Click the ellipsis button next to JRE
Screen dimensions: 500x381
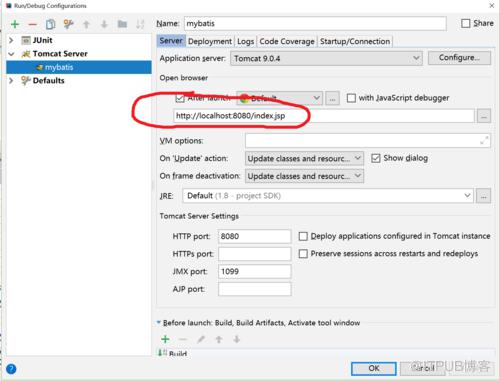pyautogui.click(x=483, y=196)
